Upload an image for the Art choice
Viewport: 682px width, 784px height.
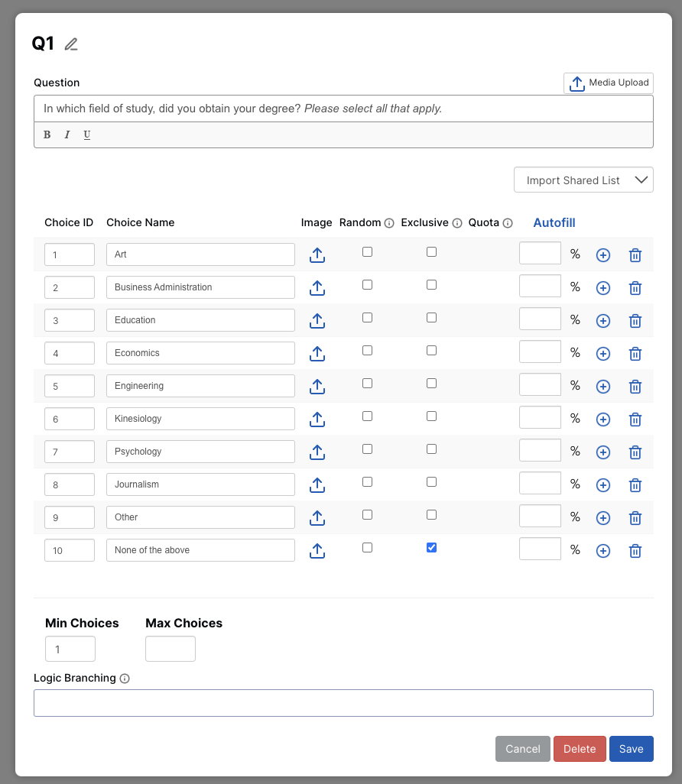[x=317, y=255]
